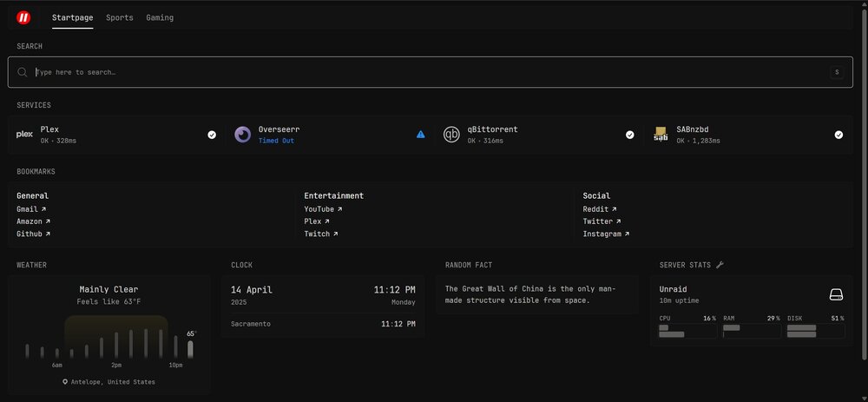
Task: Click the search magnifying glass icon
Action: point(23,72)
